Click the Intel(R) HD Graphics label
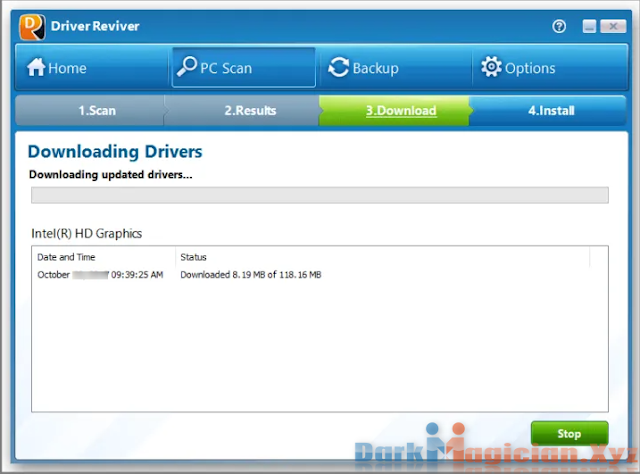The width and height of the screenshot is (640, 474). coord(87,234)
